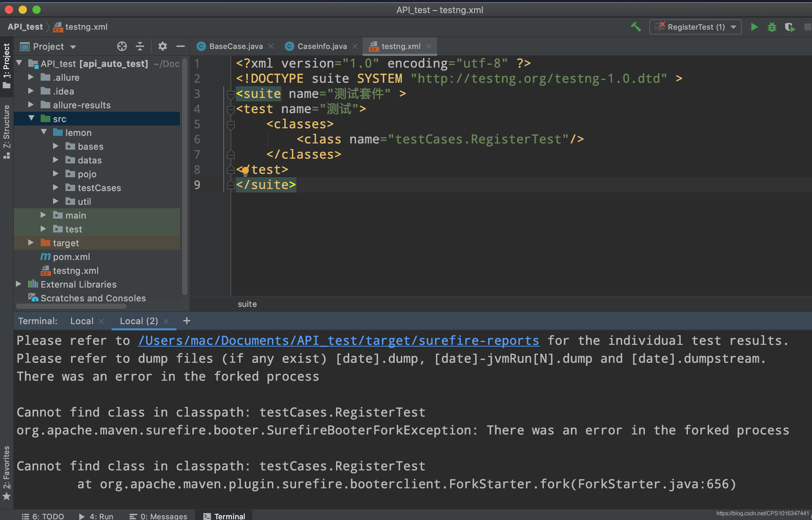This screenshot has width=812, height=520.
Task: Select pom.xml in the Project tree
Action: 71,257
